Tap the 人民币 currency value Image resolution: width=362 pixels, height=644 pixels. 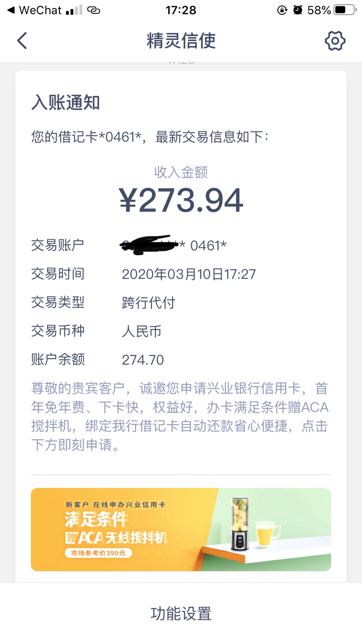pos(142,331)
